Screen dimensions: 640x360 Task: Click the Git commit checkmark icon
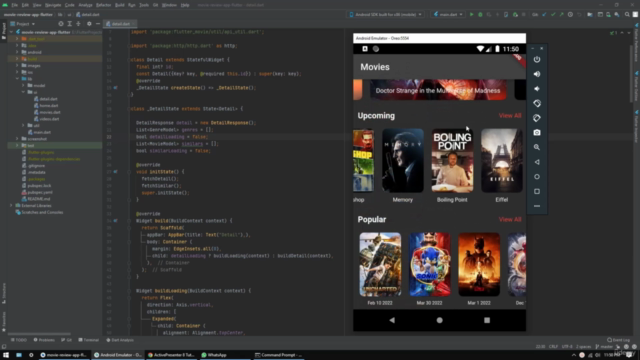coord(553,14)
